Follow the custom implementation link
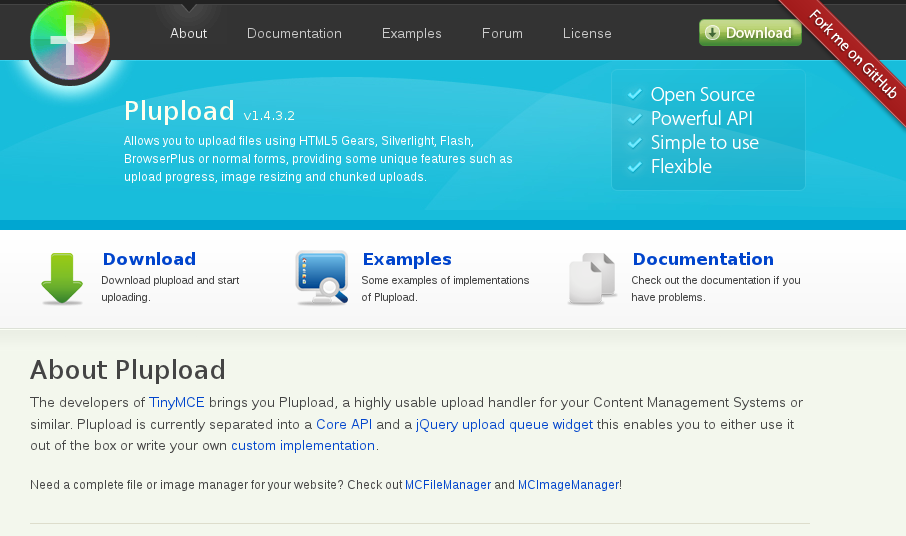The width and height of the screenshot is (906, 536). (x=303, y=445)
